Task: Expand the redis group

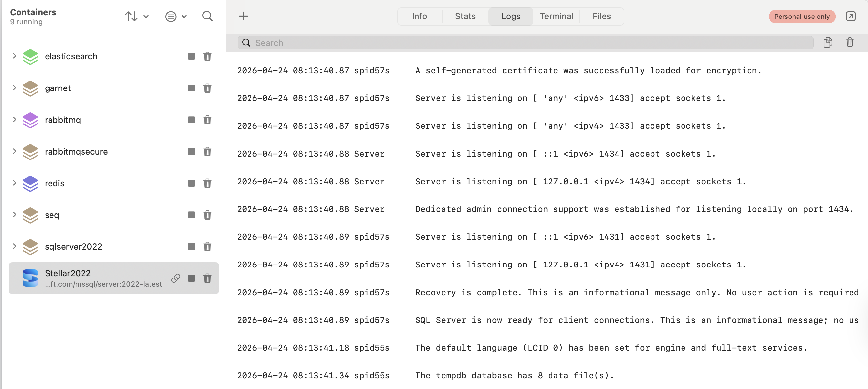Action: tap(14, 183)
